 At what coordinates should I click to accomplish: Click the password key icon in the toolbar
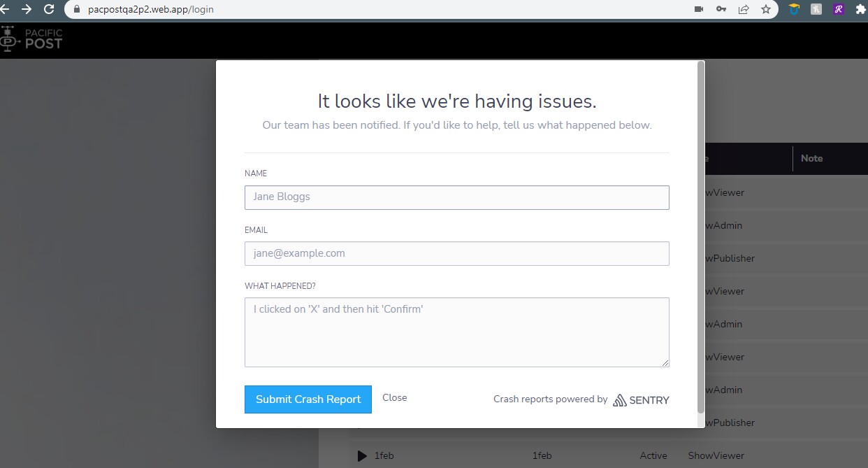(x=721, y=10)
